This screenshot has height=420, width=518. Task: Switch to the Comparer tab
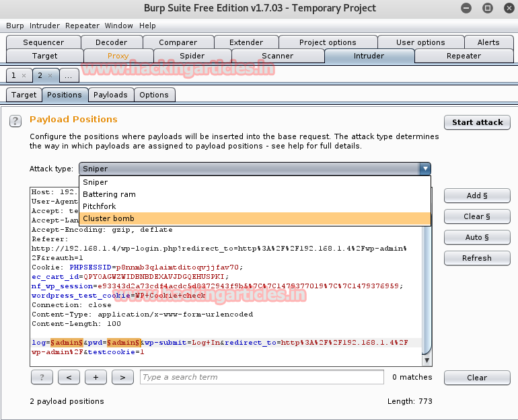(178, 42)
